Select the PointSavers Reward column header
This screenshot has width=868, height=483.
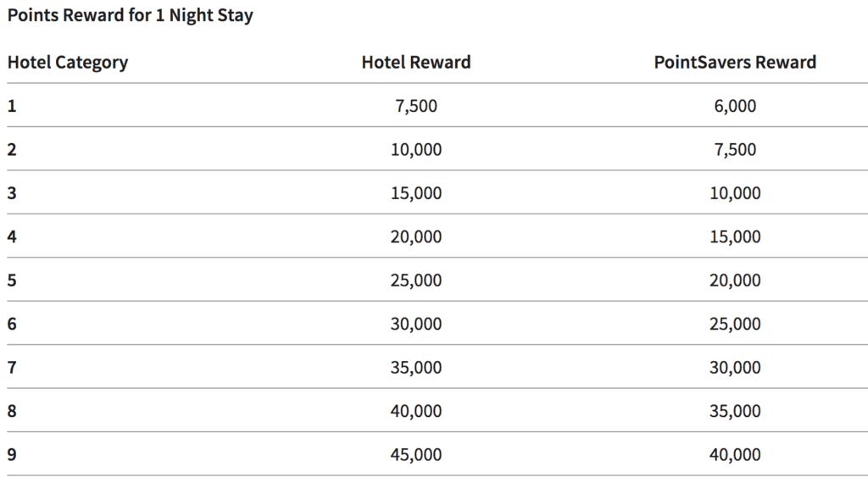tap(735, 62)
